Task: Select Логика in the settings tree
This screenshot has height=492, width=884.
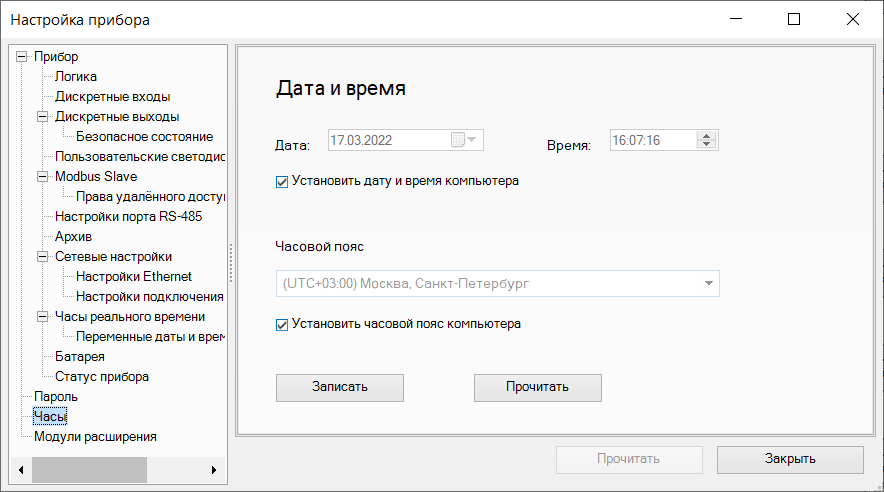Action: (76, 77)
